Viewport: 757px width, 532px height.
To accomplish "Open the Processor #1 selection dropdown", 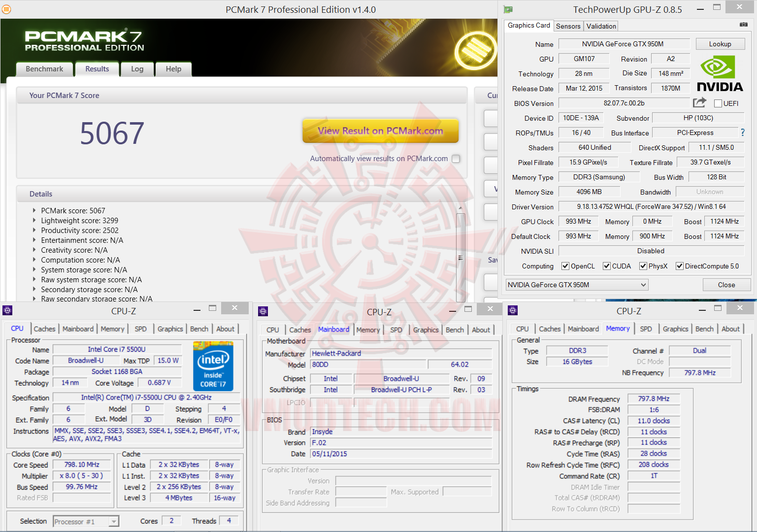I will point(86,522).
